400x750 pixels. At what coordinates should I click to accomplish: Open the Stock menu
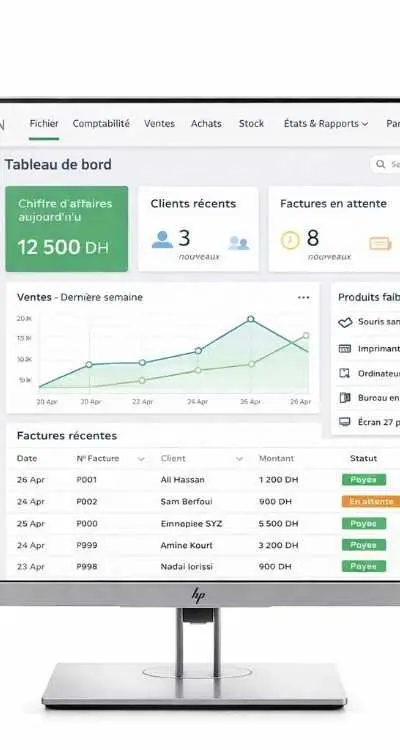click(251, 123)
